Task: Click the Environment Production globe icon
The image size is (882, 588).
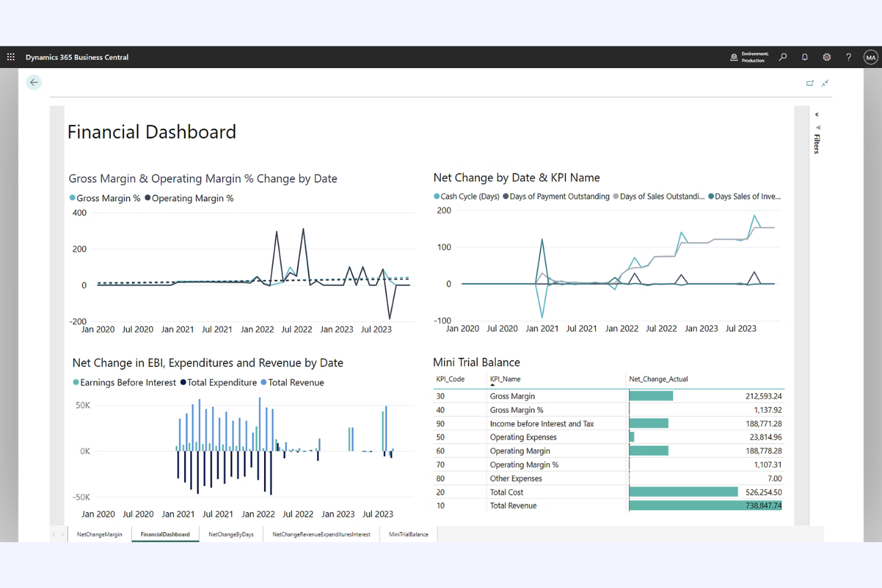Action: (734, 57)
